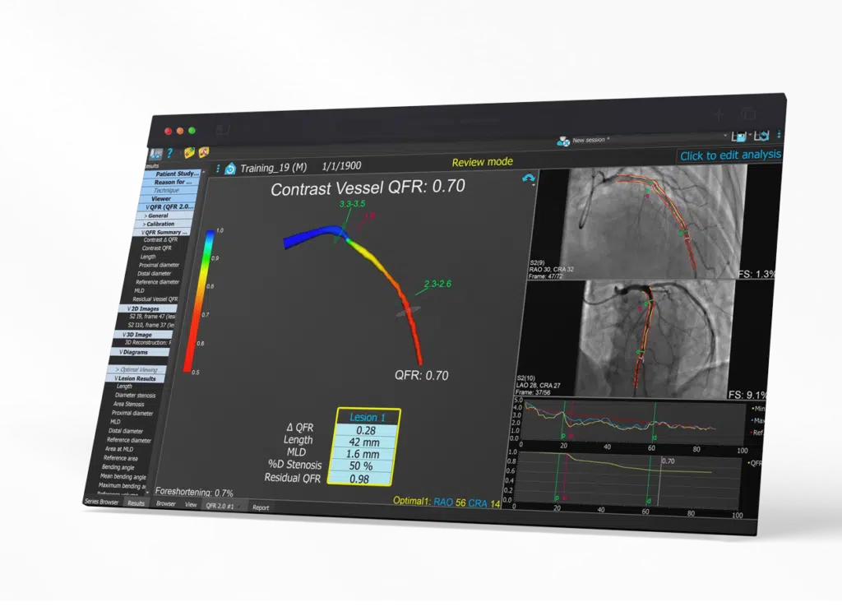842x616 pixels.
Task: Select the QFR 2.0 #1 tab
Action: [220, 506]
